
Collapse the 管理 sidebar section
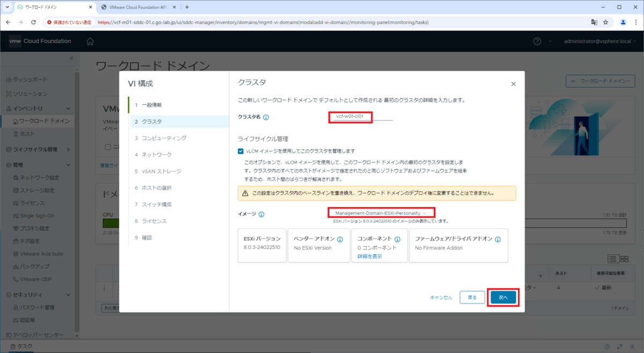[68, 165]
